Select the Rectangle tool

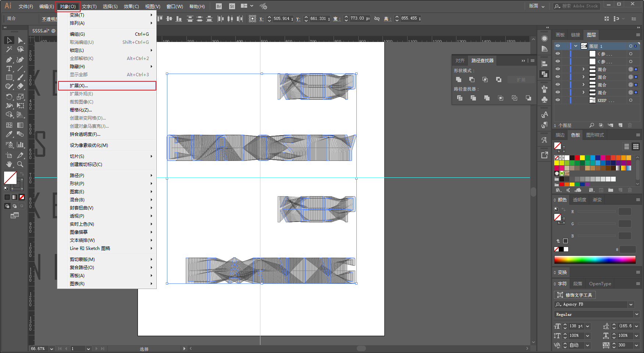(x=9, y=78)
